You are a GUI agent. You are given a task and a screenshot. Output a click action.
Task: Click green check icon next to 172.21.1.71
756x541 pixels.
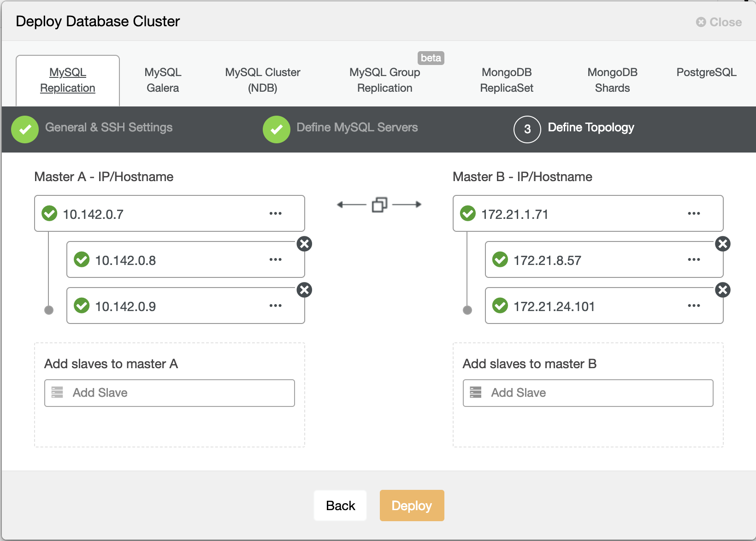click(x=468, y=213)
